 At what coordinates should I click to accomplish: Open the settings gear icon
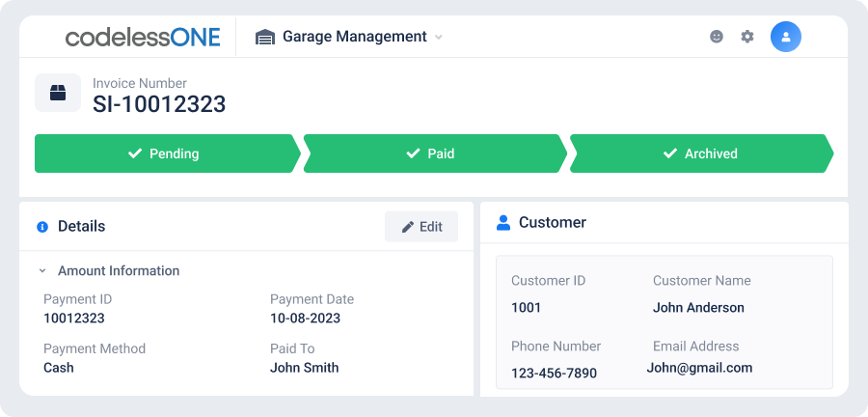pos(747,37)
